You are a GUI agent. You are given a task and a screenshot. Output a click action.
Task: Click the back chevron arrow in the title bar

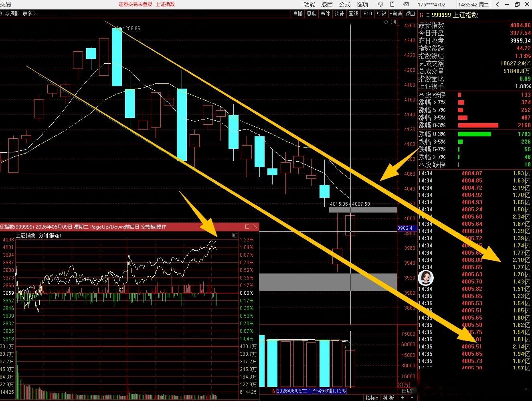(x=498, y=4)
